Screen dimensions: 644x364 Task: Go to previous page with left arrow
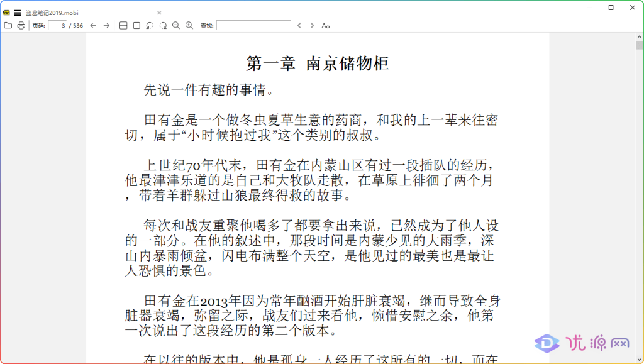click(x=93, y=26)
